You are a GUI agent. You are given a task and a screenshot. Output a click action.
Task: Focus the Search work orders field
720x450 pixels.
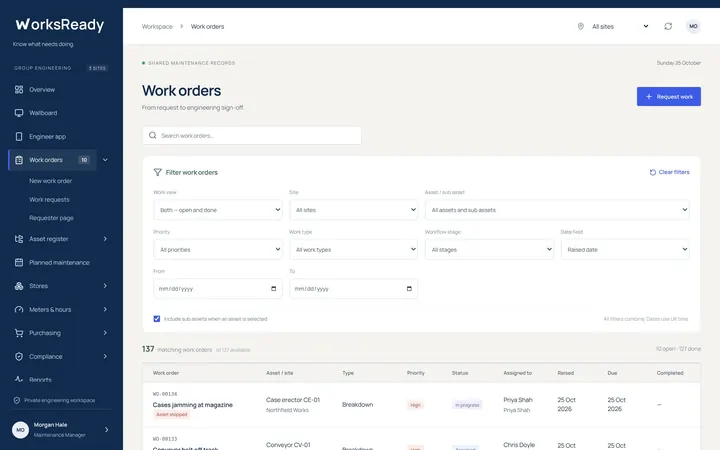point(252,135)
